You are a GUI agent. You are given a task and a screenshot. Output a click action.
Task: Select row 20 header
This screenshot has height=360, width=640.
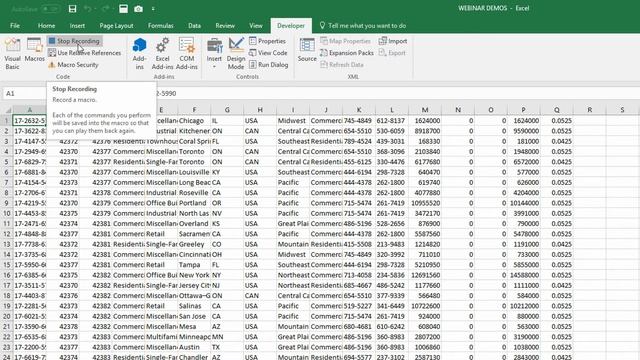[x=7, y=316]
